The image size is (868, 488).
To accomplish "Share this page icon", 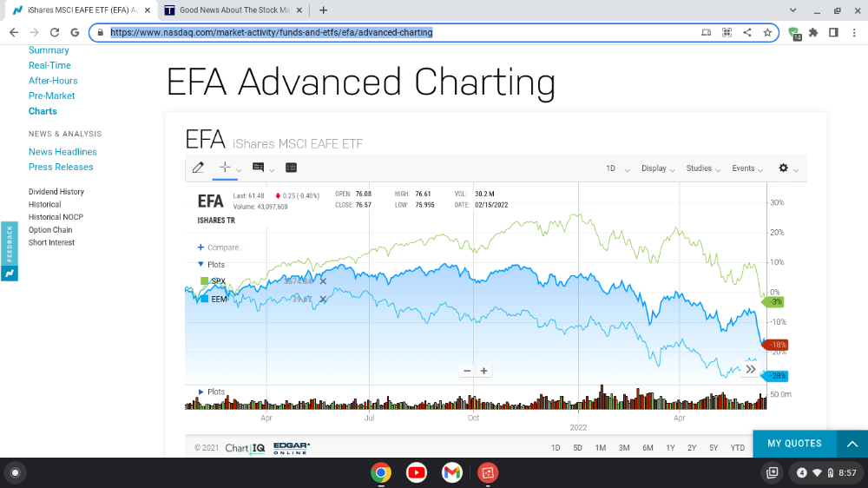I will tap(747, 32).
